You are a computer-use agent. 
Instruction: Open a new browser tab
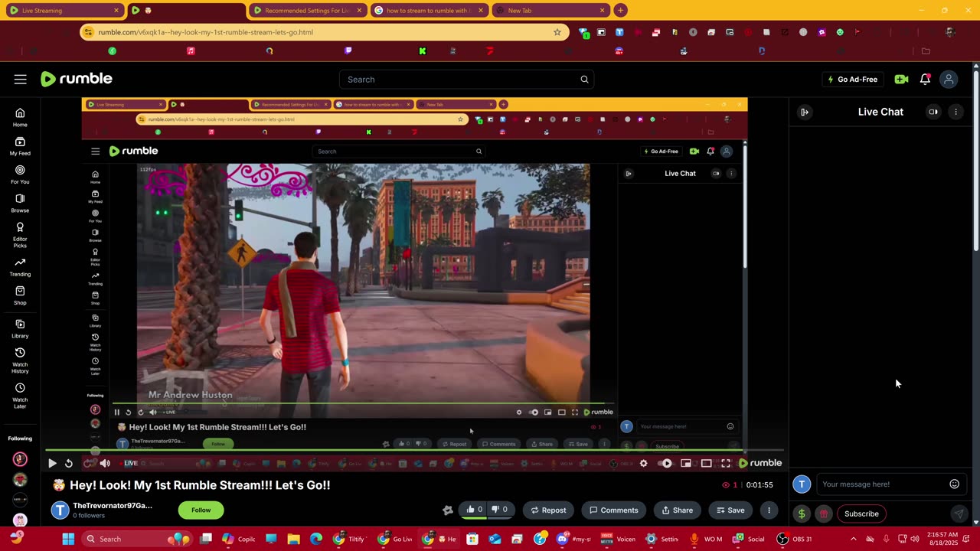621,11
